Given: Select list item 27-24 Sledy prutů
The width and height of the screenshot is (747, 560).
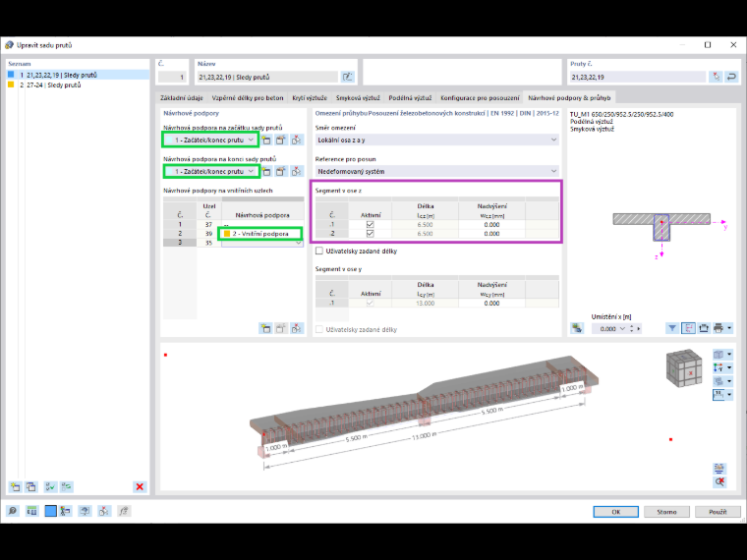Looking at the screenshot, I should [78, 84].
